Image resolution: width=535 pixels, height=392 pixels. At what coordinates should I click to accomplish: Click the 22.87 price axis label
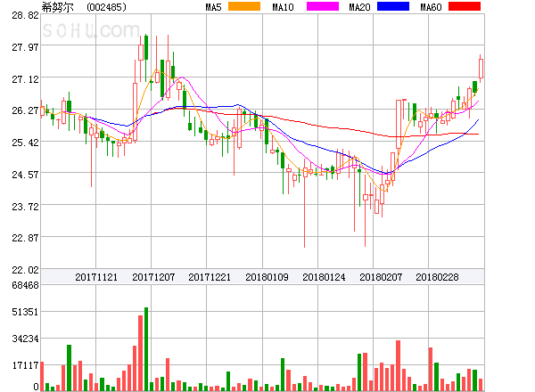25,238
